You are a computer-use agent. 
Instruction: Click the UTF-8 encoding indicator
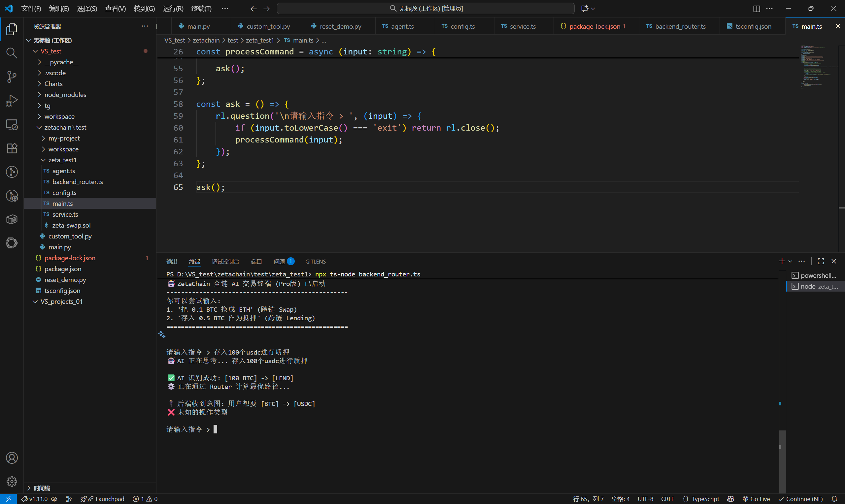coord(645,499)
